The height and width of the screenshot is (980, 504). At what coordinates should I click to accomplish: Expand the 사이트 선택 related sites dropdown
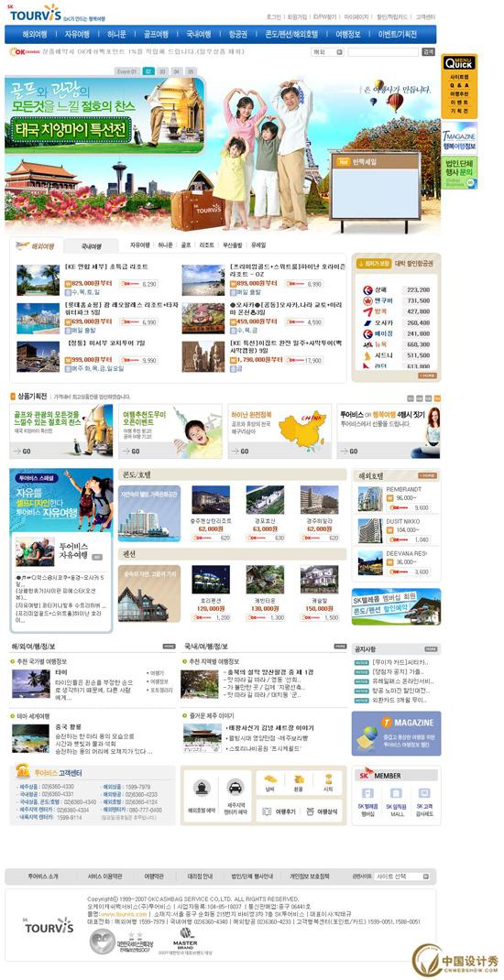(x=402, y=877)
